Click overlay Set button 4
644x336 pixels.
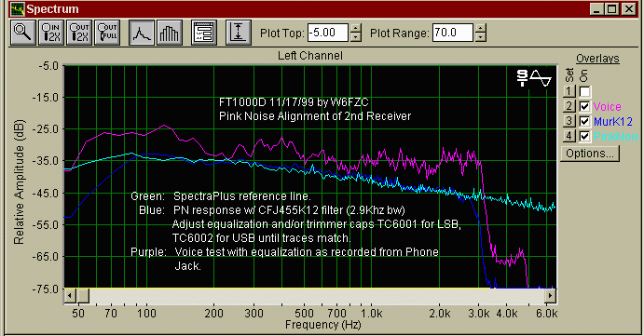coord(569,135)
